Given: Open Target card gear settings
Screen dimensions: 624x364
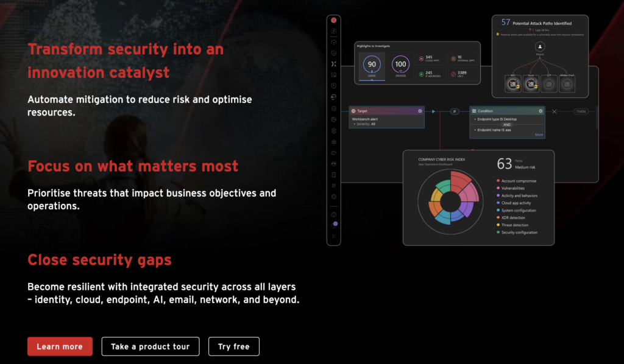Looking at the screenshot, I should (420, 111).
